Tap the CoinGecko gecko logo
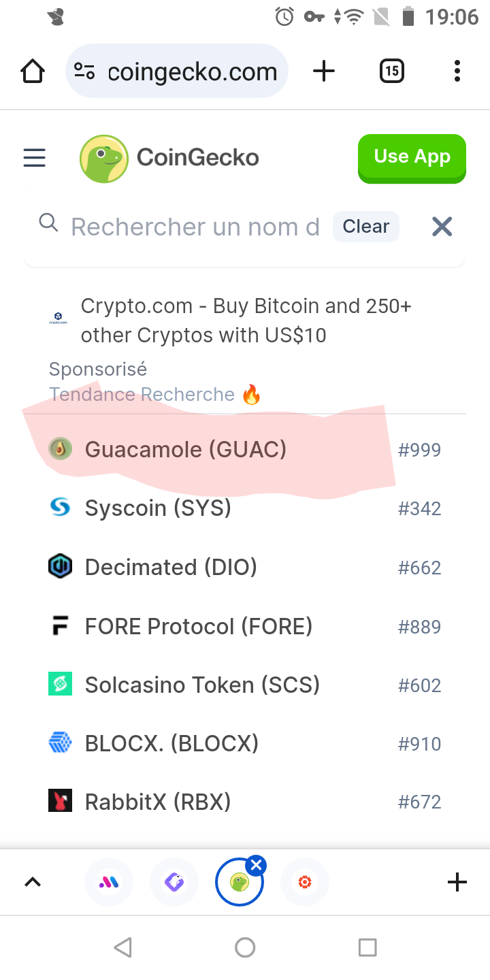Image resolution: width=490 pixels, height=980 pixels. [x=103, y=159]
